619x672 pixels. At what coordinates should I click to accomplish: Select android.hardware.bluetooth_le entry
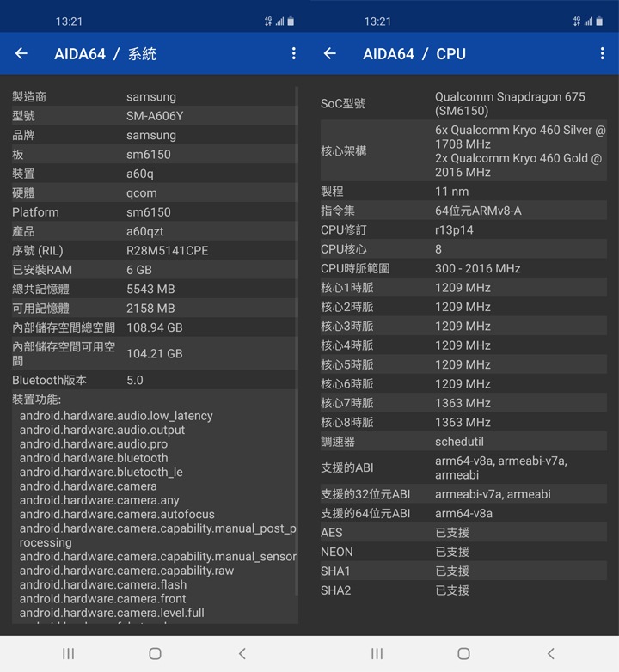click(101, 473)
